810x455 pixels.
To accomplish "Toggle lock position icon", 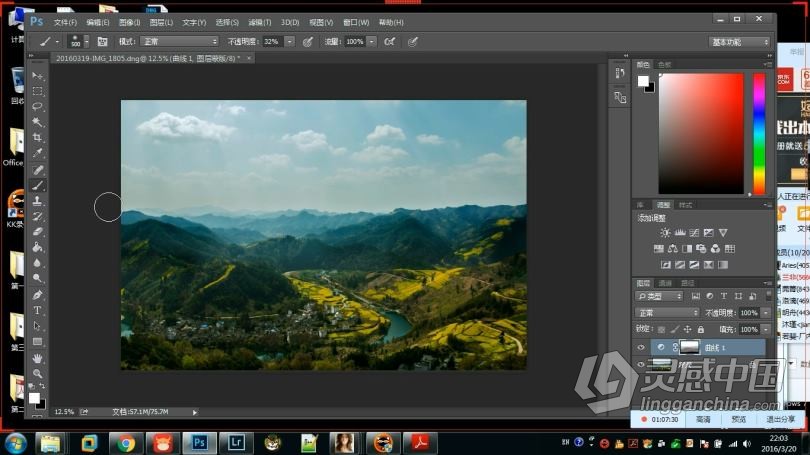I will click(688, 330).
